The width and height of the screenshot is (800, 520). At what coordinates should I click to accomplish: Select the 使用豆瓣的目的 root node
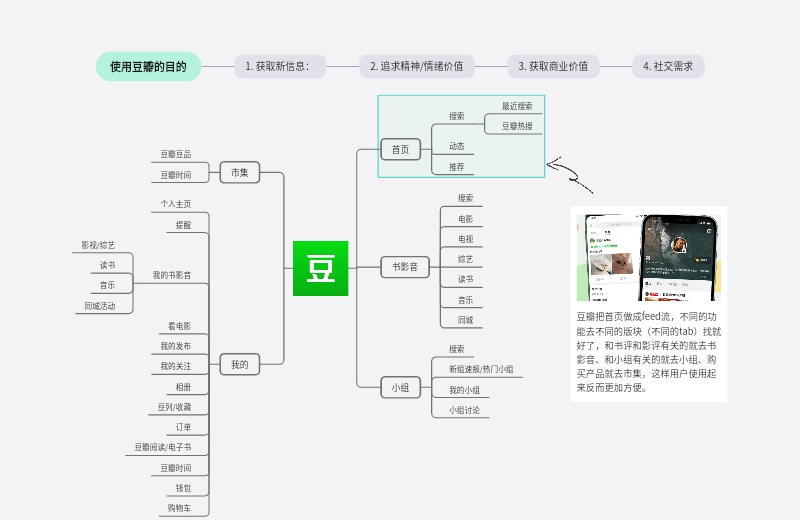pyautogui.click(x=148, y=67)
